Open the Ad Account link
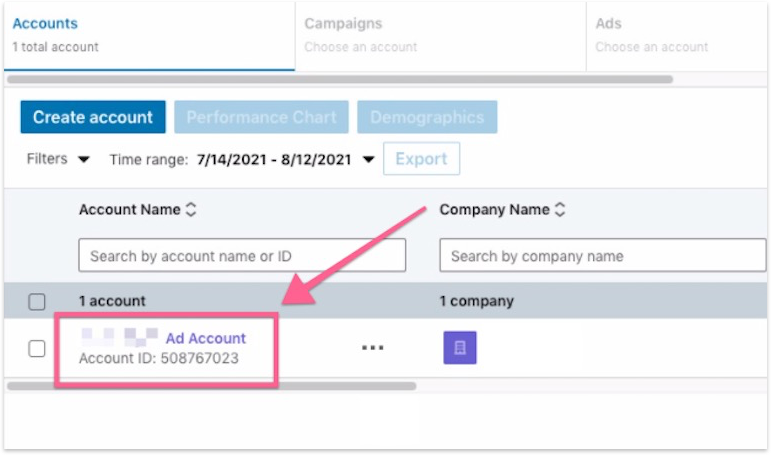The height and width of the screenshot is (455, 771). (x=205, y=338)
